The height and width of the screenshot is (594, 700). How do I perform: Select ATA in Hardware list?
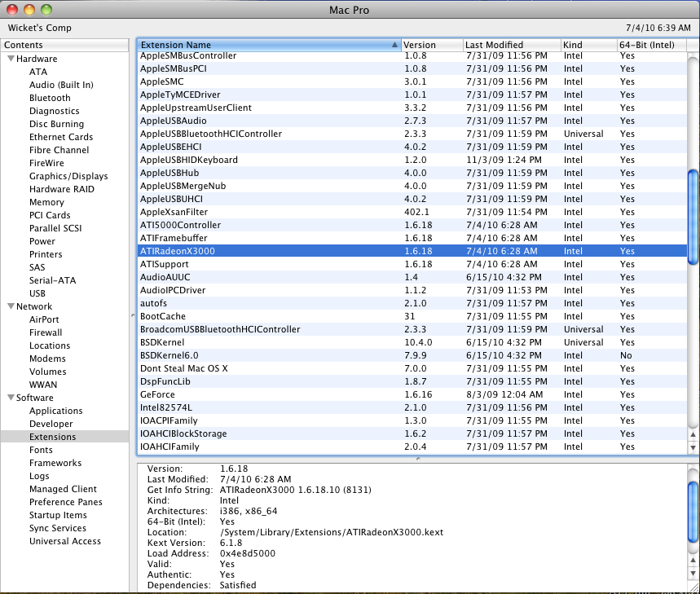(x=38, y=72)
